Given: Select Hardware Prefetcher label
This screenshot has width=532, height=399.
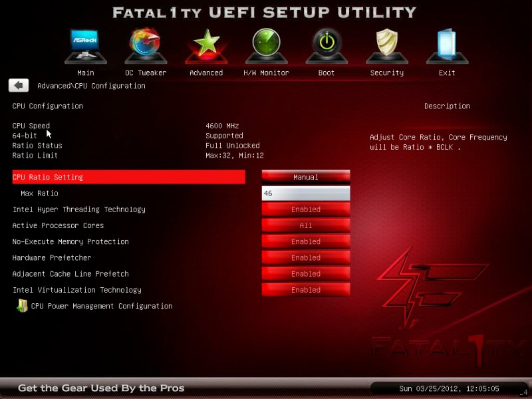Looking at the screenshot, I should click(x=52, y=258).
